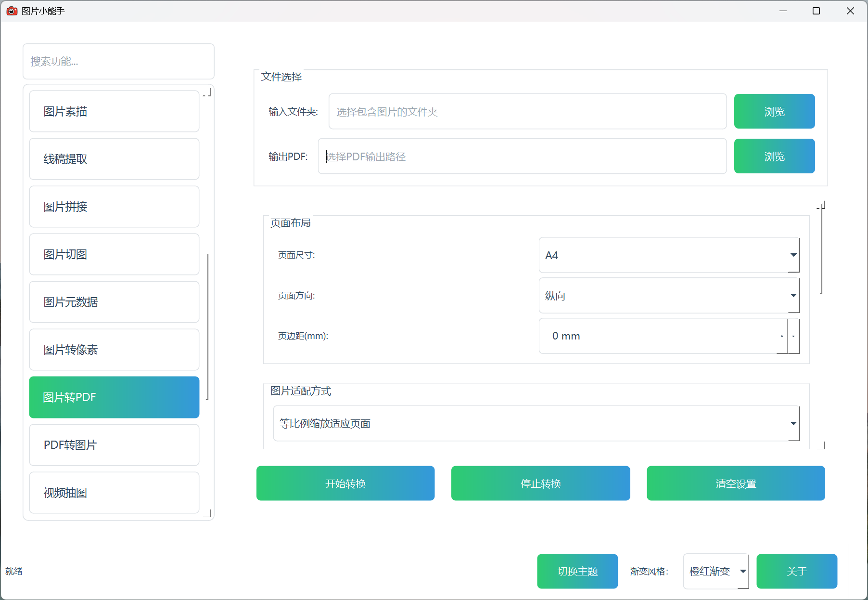Focus the 搜索功能 search box
Screen dimensions: 868x600
pyautogui.click(x=118, y=62)
